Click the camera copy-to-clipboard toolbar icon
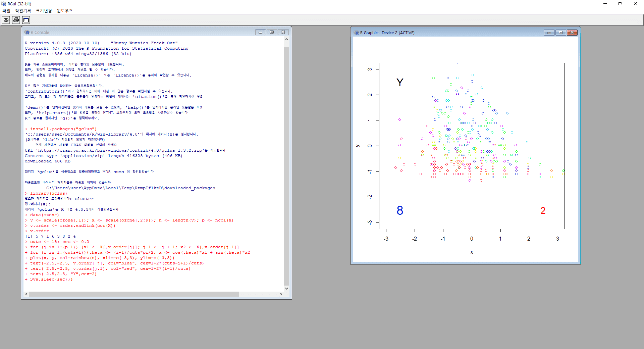This screenshot has width=644, height=349. click(x=6, y=20)
